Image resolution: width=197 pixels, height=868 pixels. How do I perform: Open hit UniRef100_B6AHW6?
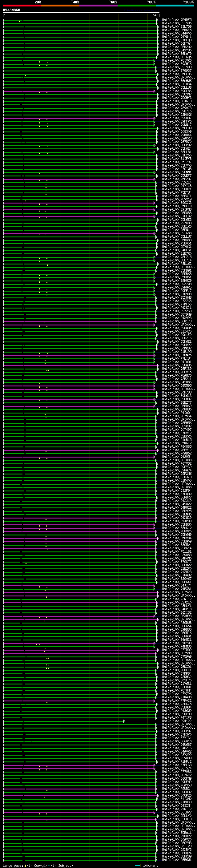tap(177, 81)
